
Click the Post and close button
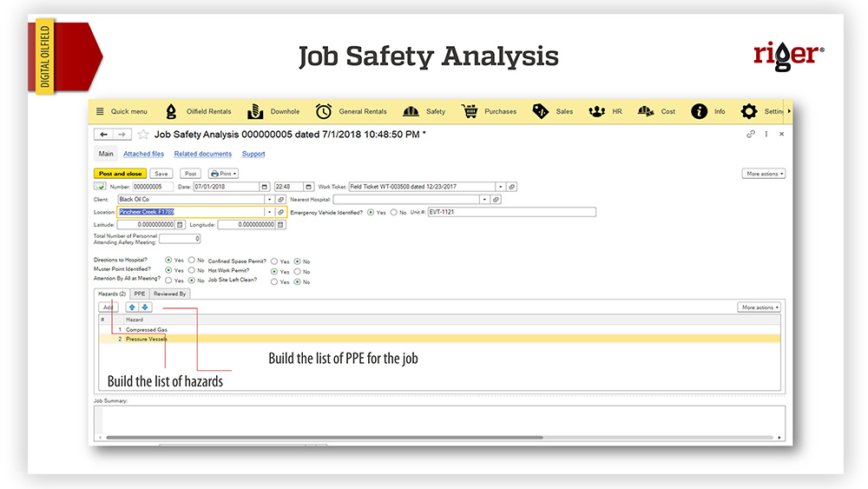point(121,174)
